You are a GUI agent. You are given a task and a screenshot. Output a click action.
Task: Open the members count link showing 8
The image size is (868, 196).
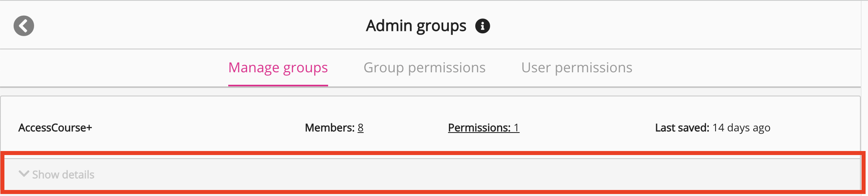tap(361, 128)
